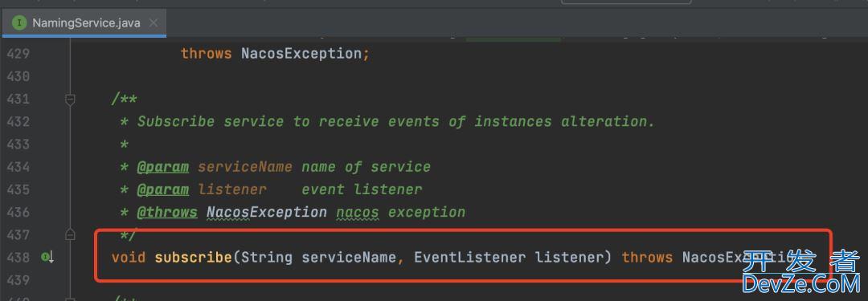Click the underlined nacos word in the Javadoc
This screenshot has width=868, height=301.
tap(358, 213)
